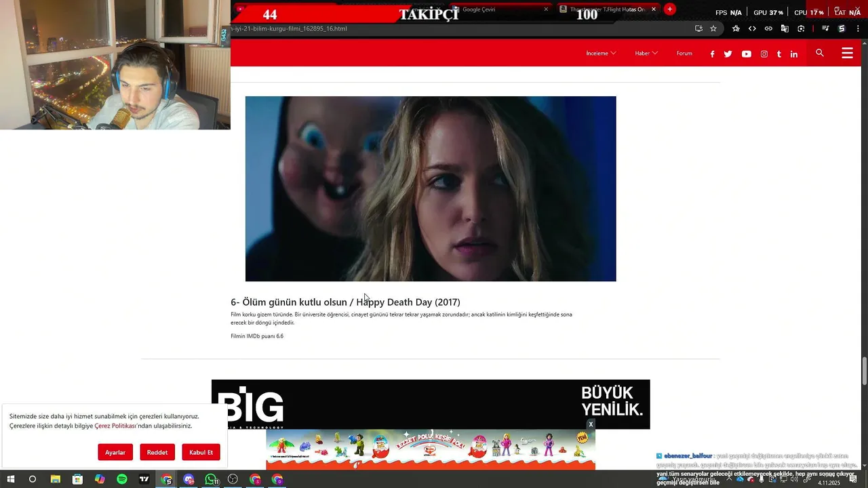Open the site's Tumblr icon
This screenshot has height=488, width=868.
pyautogui.click(x=778, y=54)
